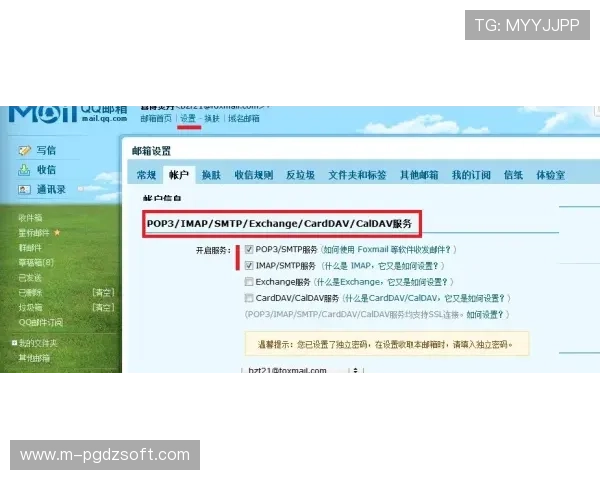Click 如何设置 SSL help link
Screen dimensions: 600x480
tap(484, 315)
